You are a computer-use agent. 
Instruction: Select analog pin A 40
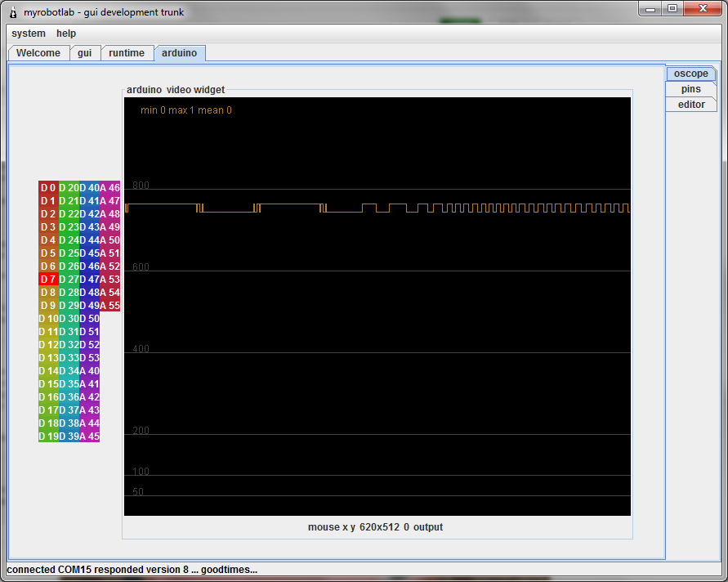tap(89, 370)
